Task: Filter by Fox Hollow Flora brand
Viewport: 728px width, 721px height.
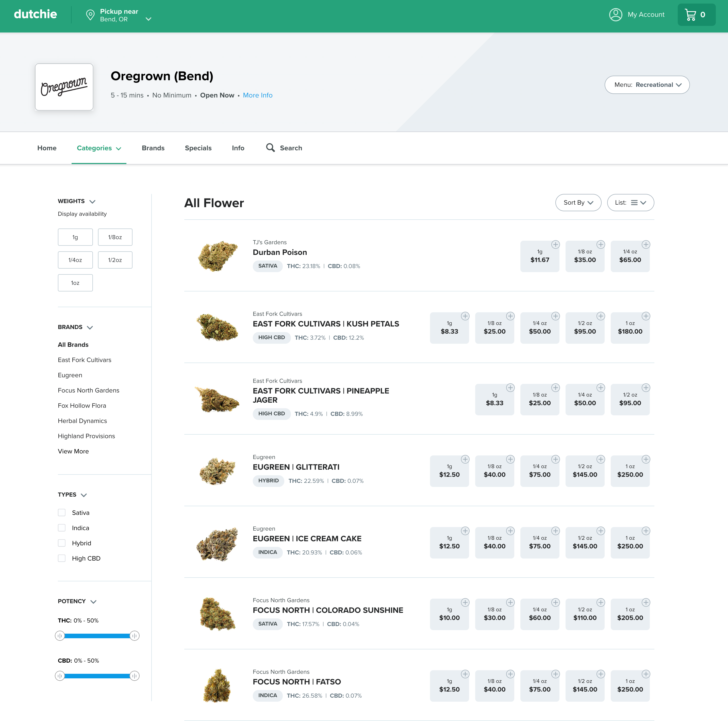Action: [x=82, y=405]
